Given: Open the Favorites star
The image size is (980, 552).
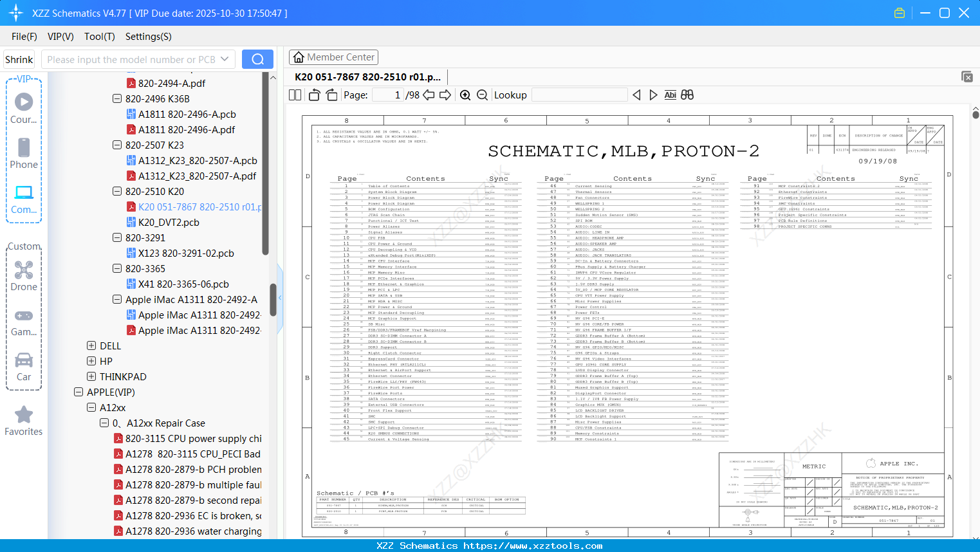Looking at the screenshot, I should pyautogui.click(x=24, y=421).
